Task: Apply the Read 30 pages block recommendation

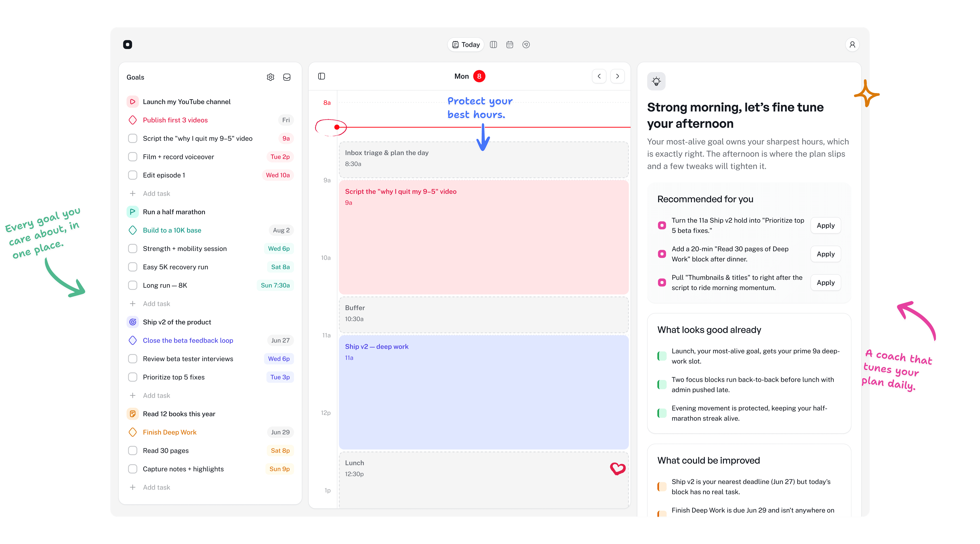Action: point(826,254)
